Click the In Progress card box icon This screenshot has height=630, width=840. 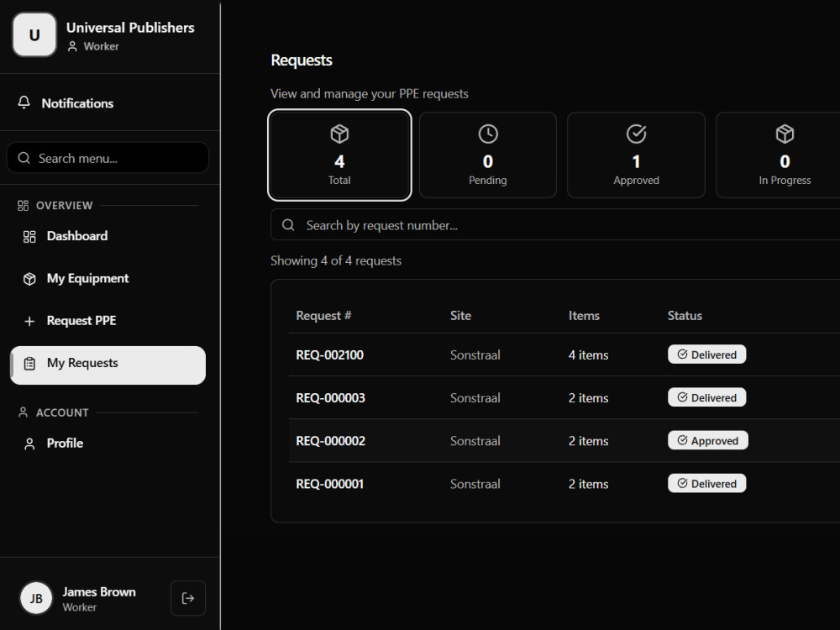click(x=785, y=134)
